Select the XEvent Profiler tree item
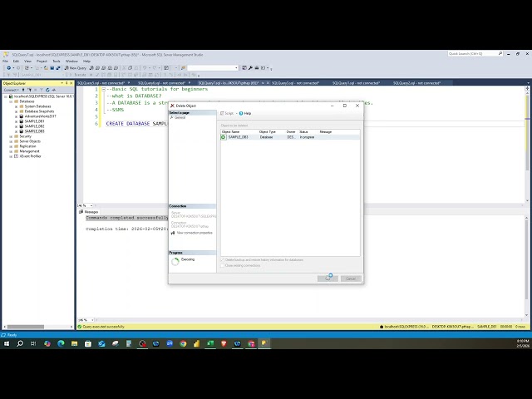532x399 pixels. (x=30, y=156)
